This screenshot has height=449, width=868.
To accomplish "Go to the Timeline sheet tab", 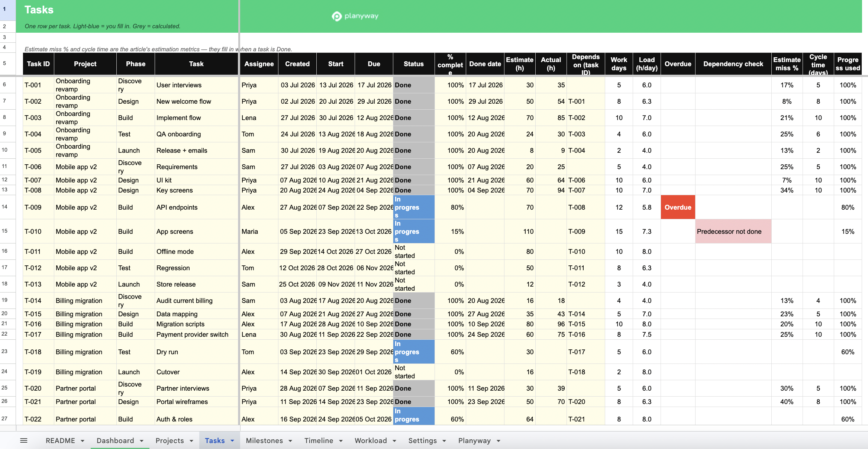I will click(319, 440).
